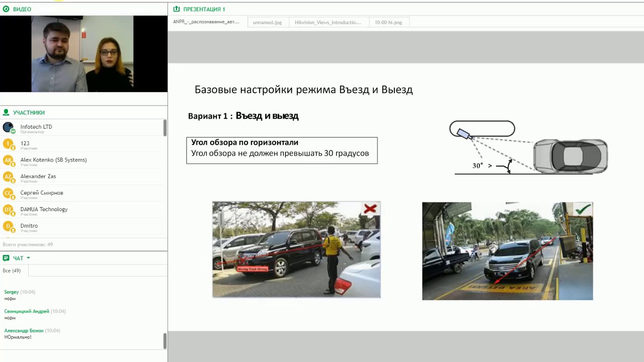Click chat sender Александр Божок
Screen dimensions: 644x362
24,330
